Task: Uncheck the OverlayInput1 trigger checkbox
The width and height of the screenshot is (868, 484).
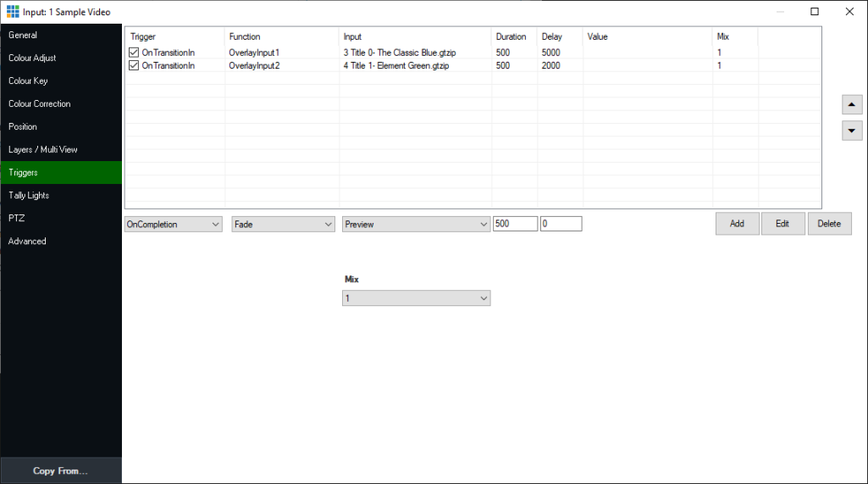Action: (x=134, y=53)
